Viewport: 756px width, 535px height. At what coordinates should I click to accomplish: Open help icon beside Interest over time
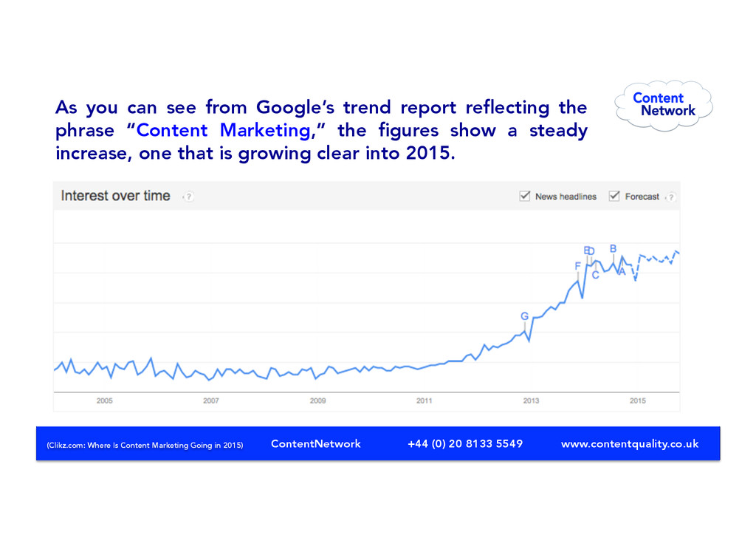[189, 197]
